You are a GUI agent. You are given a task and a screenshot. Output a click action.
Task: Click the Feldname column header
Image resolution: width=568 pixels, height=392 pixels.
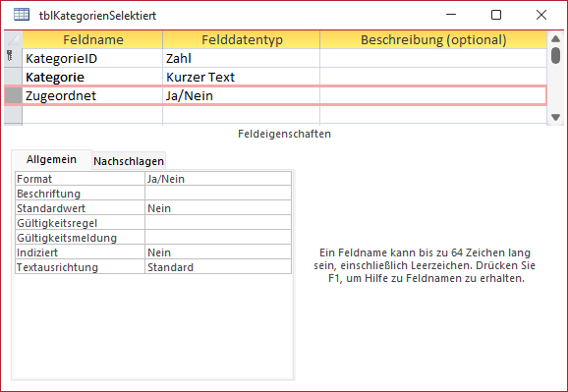pos(92,40)
